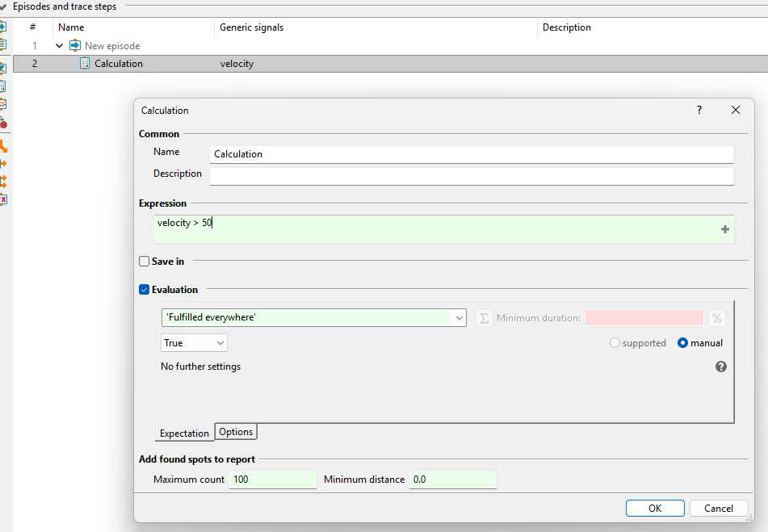Click the Maximum count field
This screenshot has width=768, height=532.
pyautogui.click(x=273, y=480)
